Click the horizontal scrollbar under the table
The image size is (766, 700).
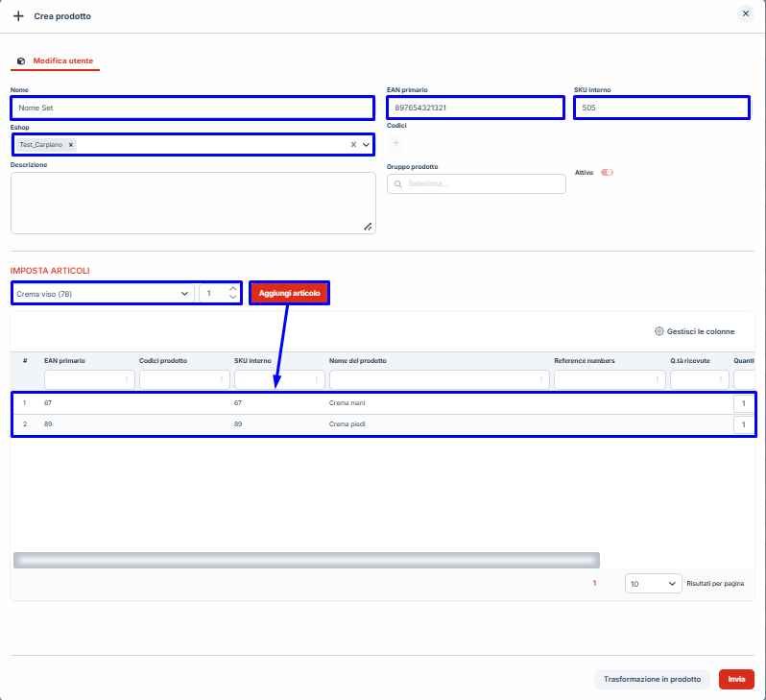[305, 560]
